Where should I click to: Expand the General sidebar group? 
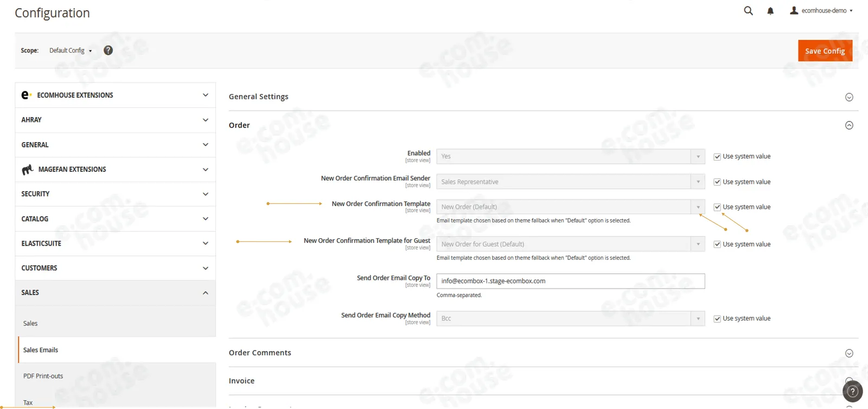click(x=115, y=145)
